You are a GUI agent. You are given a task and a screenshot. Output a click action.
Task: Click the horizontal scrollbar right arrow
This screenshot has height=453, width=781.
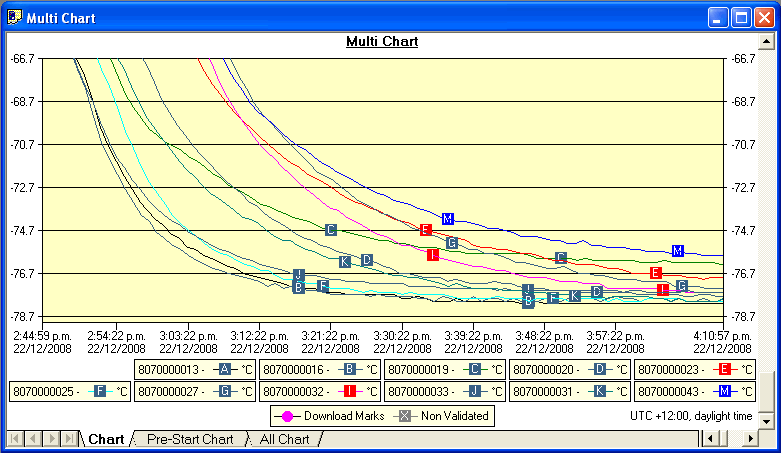tap(750, 439)
